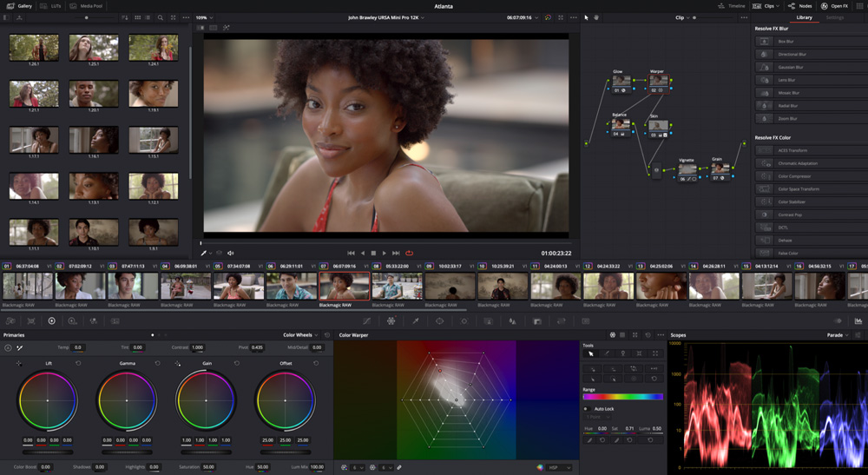
Task: Select the Color Warper arrow select tool
Action: (590, 353)
